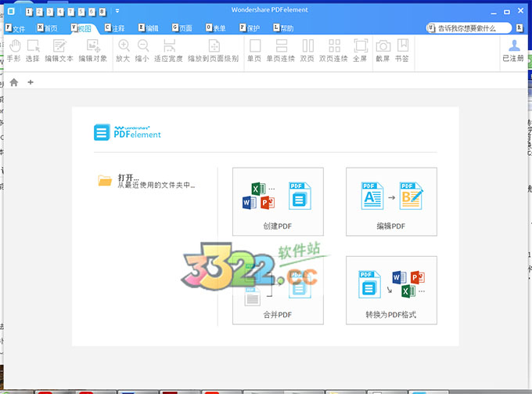This screenshot has width=532, height=394.
Task: Maximize the PDFelement window
Action: [x=507, y=12]
